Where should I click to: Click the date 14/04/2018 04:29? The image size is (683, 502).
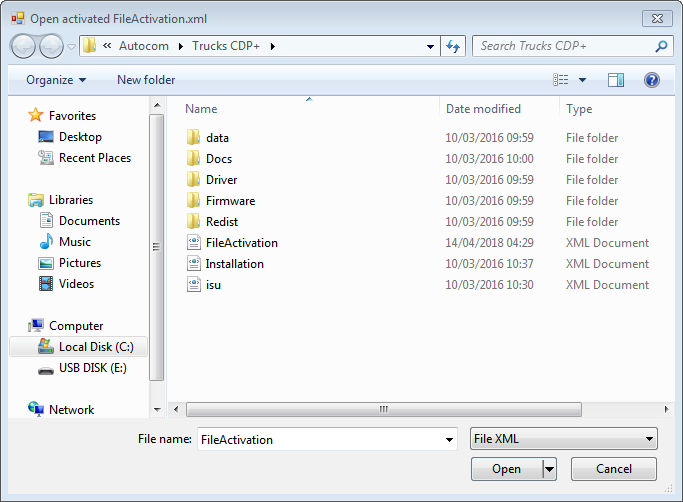click(x=489, y=243)
